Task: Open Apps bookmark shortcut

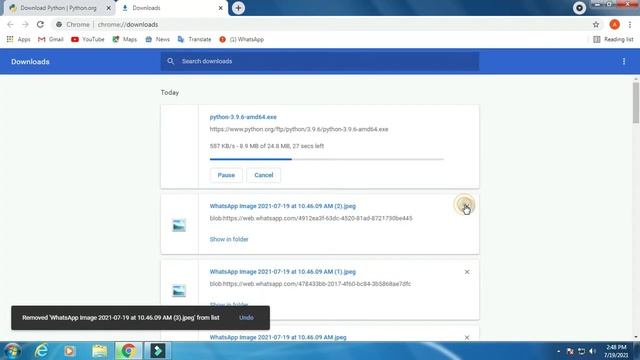Action: (x=18, y=39)
